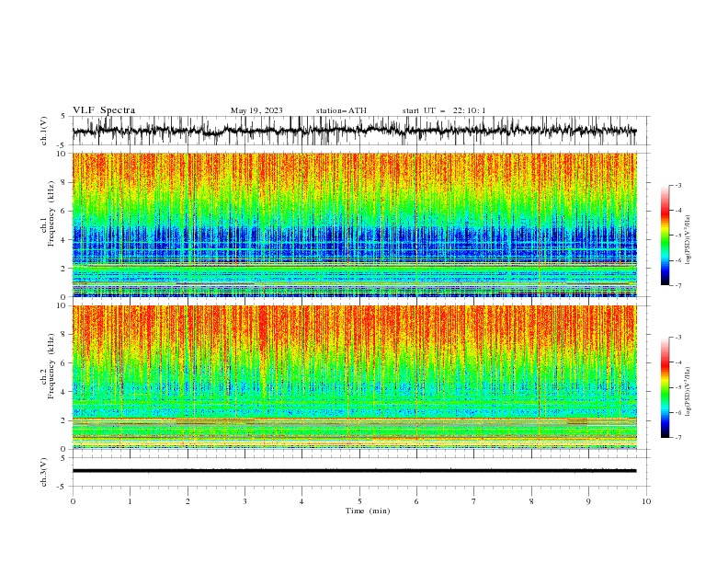Click the "Time (min)" axis label
The height and width of the screenshot is (563, 728).
point(368,511)
